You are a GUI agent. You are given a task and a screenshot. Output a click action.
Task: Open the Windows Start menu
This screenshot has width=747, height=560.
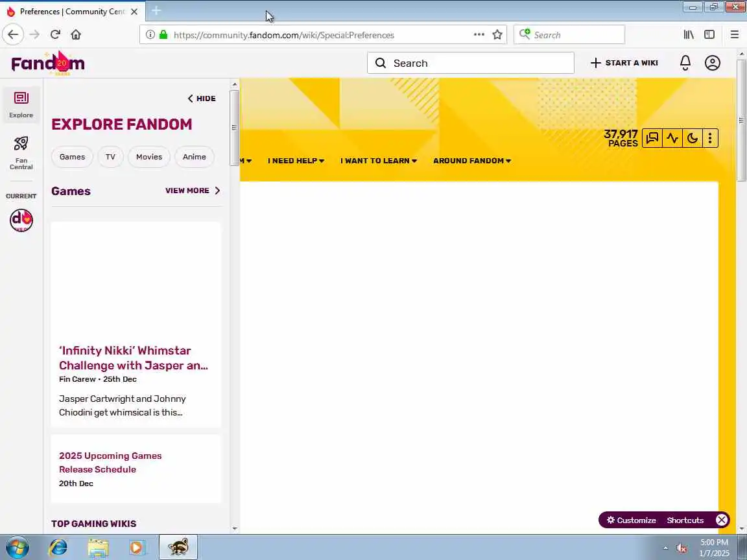[x=17, y=548]
